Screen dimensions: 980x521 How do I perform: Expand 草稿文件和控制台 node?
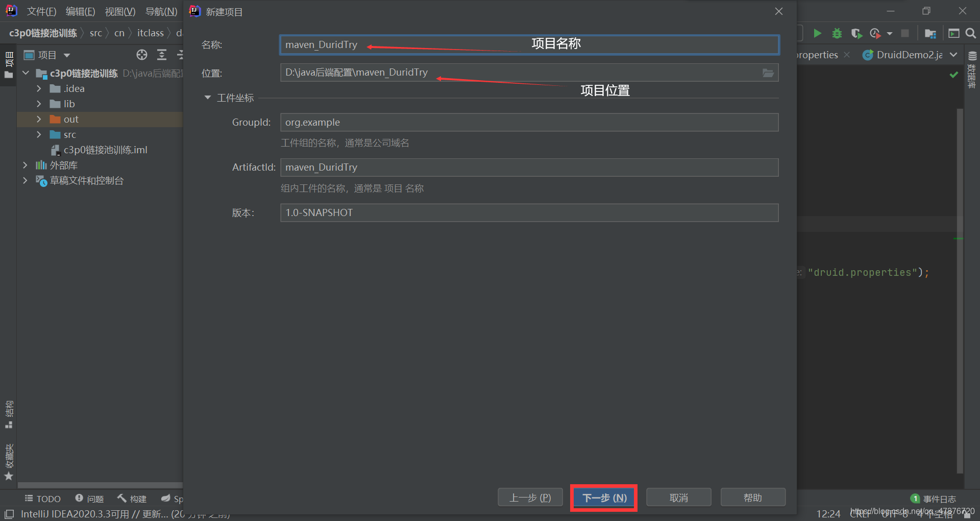tap(25, 180)
